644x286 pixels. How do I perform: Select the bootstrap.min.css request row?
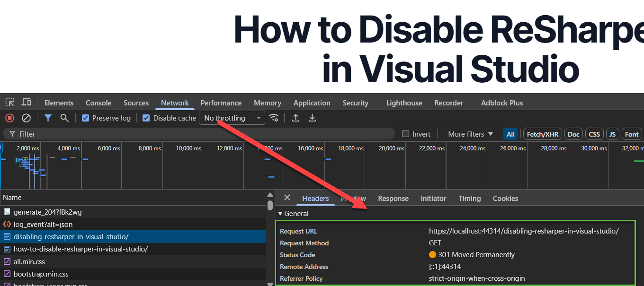tap(133, 274)
